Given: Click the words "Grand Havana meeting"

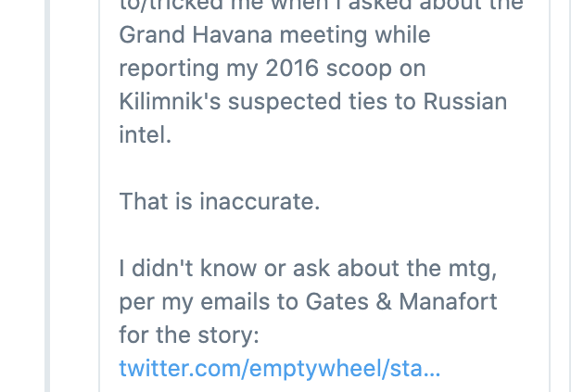Looking at the screenshot, I should (x=243, y=35).
